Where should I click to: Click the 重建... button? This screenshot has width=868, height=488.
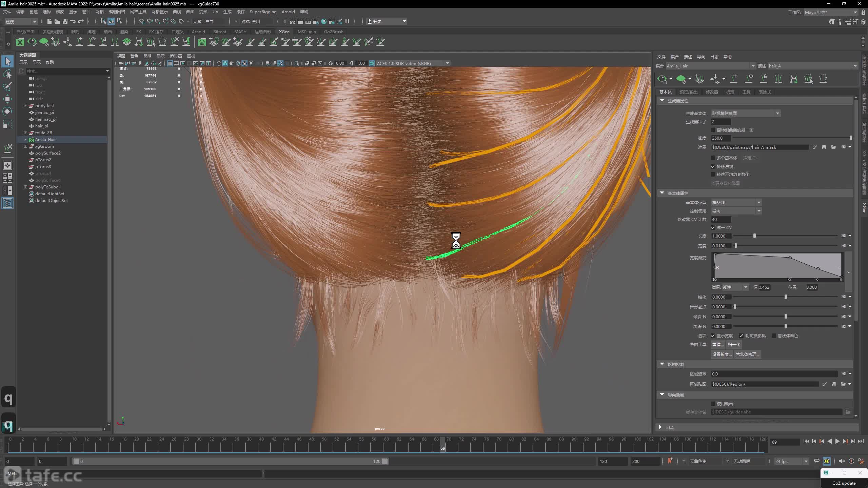[718, 345]
